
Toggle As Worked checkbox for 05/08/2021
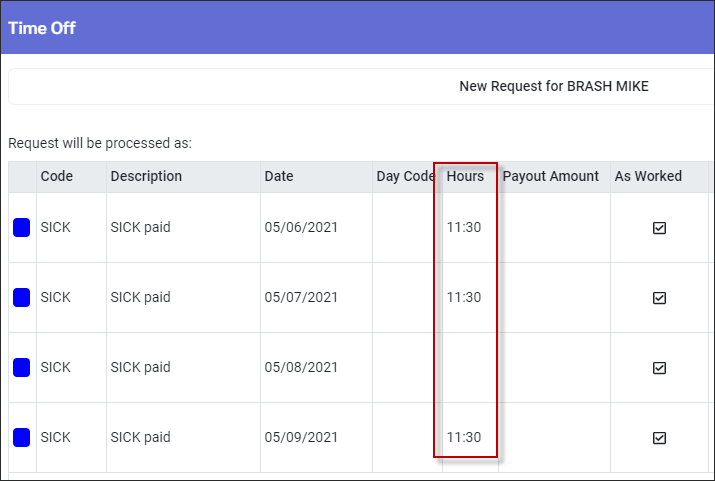click(659, 367)
